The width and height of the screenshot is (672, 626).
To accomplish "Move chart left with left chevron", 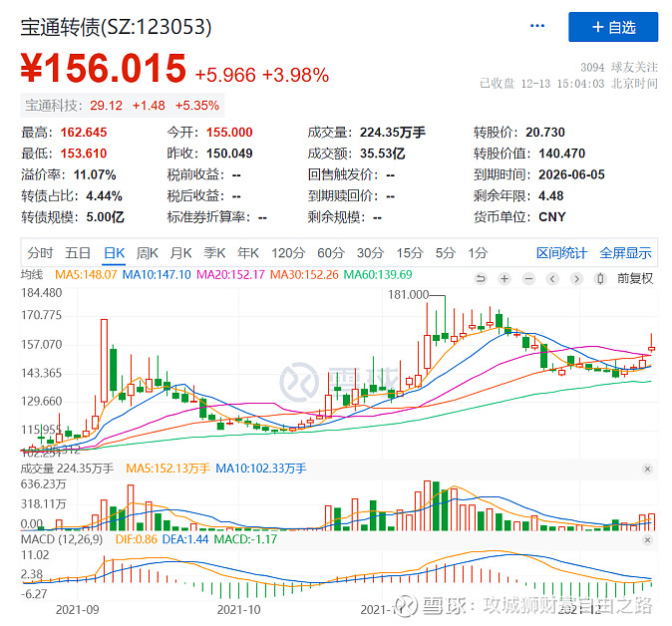I will click(553, 279).
